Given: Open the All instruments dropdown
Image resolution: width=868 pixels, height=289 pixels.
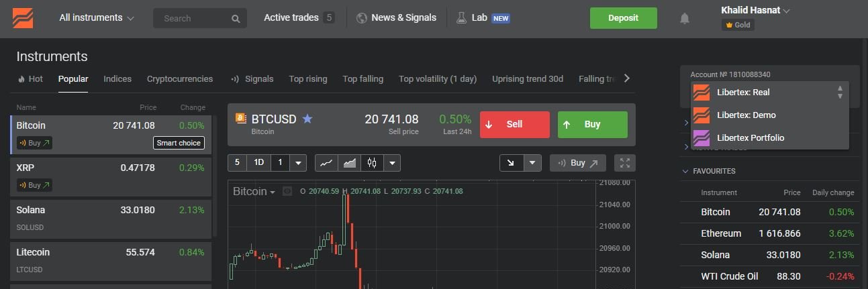Looking at the screenshot, I should (97, 18).
